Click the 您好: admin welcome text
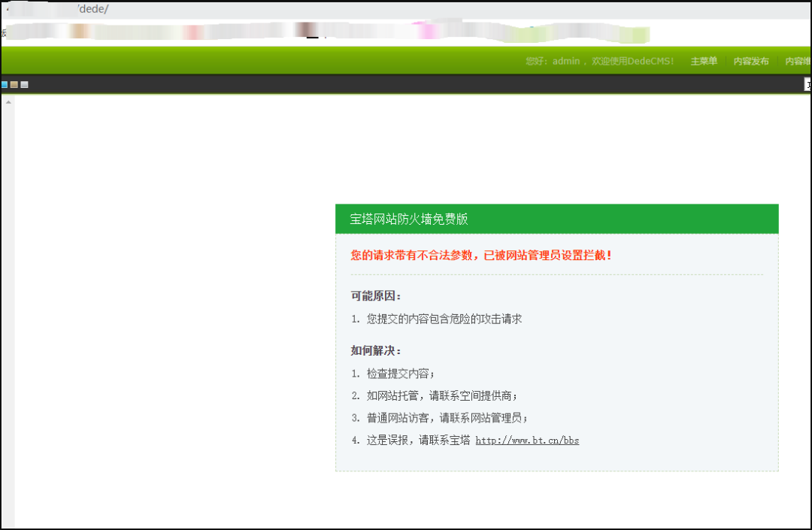 click(600, 61)
